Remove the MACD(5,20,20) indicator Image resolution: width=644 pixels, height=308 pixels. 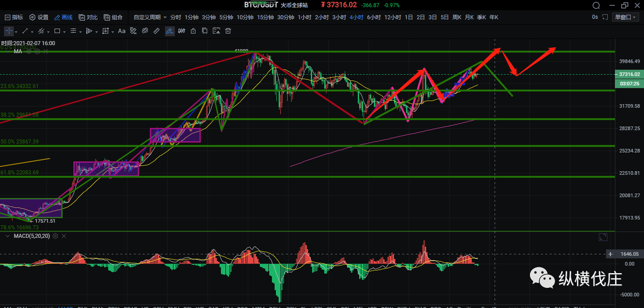click(63, 236)
